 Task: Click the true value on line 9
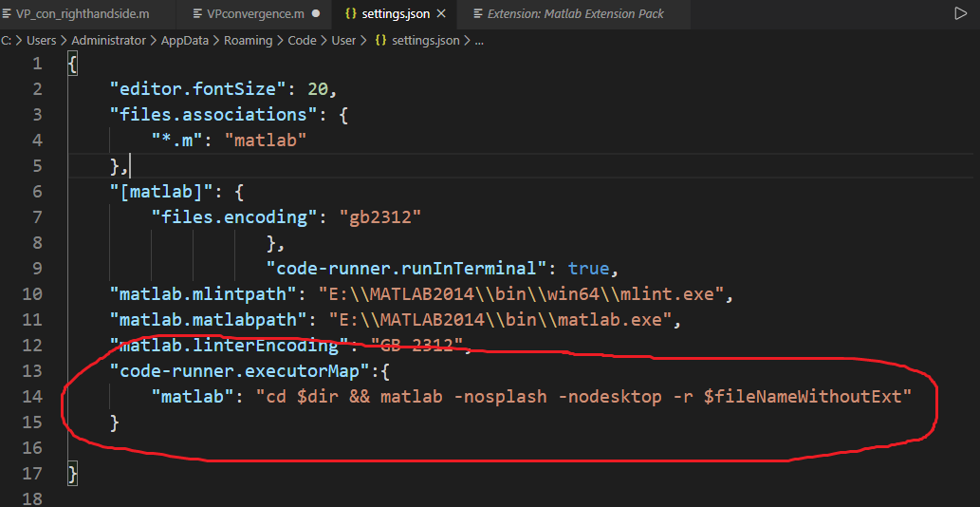[x=588, y=269]
